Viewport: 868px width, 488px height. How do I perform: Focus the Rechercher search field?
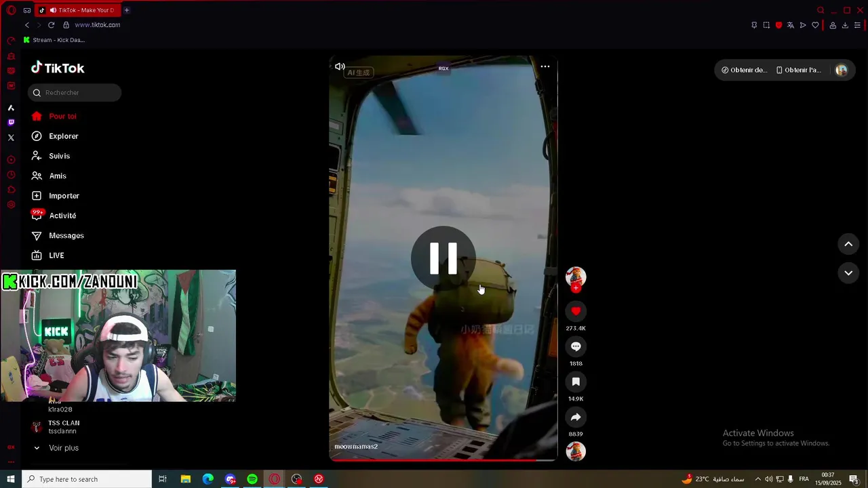pos(75,93)
